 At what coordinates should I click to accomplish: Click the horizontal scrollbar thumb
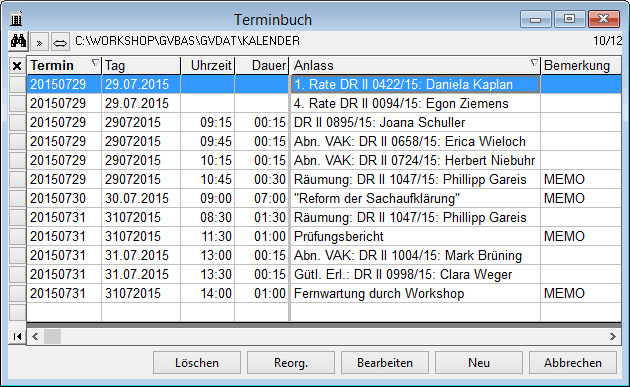[x=52, y=336]
